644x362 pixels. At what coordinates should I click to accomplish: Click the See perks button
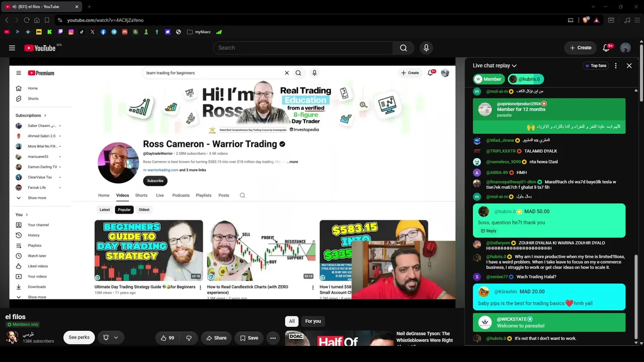point(79,338)
